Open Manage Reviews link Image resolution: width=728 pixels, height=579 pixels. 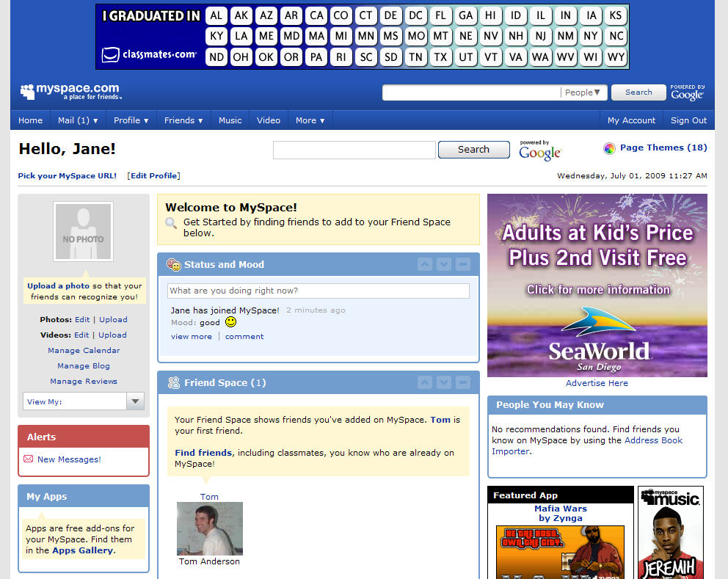[x=84, y=381]
